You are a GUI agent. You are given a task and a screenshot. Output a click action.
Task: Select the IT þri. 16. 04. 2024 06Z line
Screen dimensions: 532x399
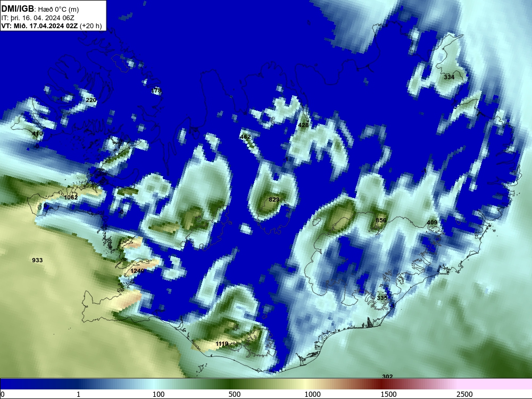(x=38, y=18)
